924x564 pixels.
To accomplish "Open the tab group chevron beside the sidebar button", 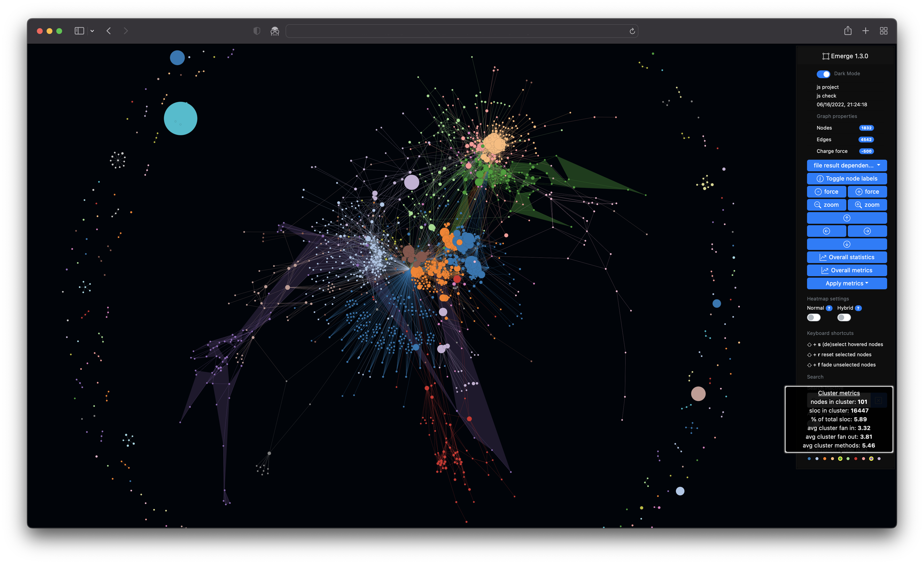I will [x=92, y=31].
